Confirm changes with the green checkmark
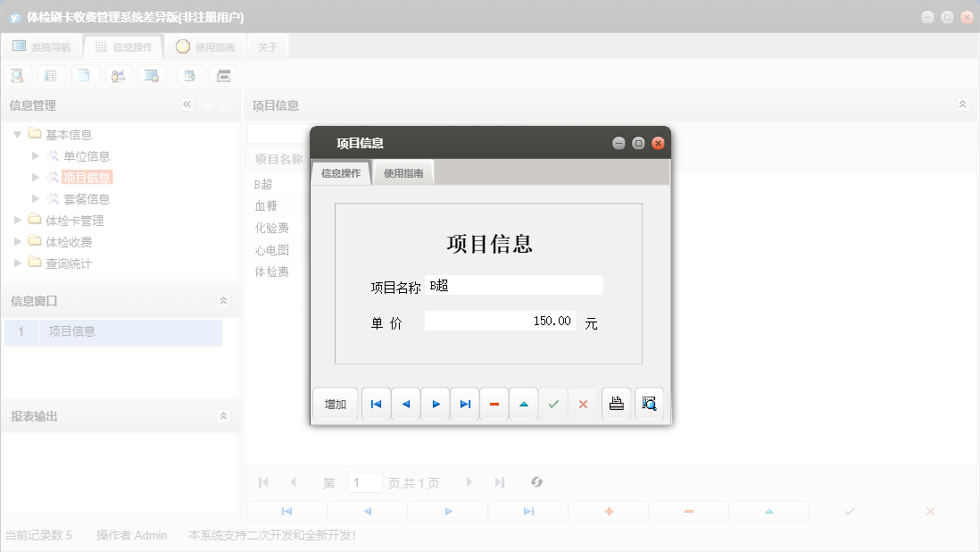The width and height of the screenshot is (980, 552). tap(552, 404)
